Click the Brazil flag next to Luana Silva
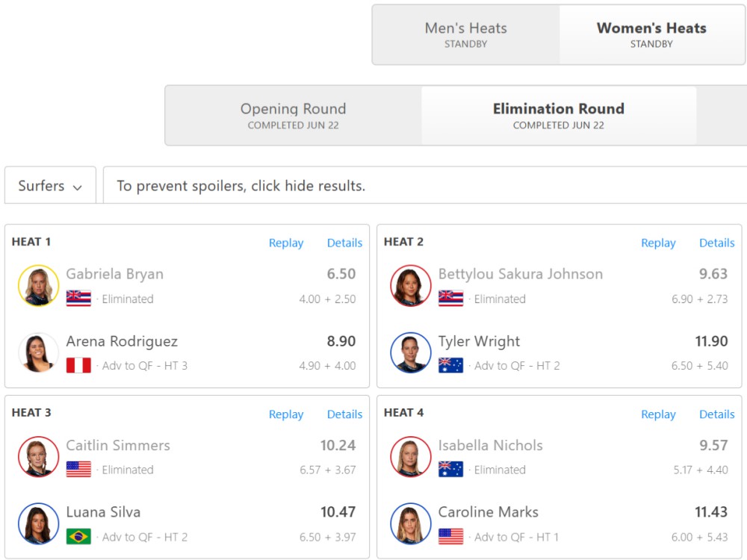The height and width of the screenshot is (560, 747). (78, 537)
